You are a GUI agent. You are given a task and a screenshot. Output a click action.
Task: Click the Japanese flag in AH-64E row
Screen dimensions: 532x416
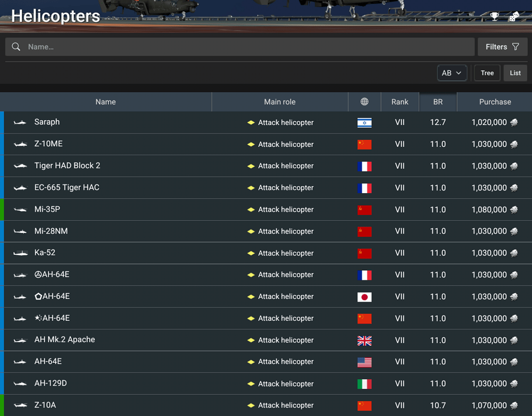click(364, 297)
